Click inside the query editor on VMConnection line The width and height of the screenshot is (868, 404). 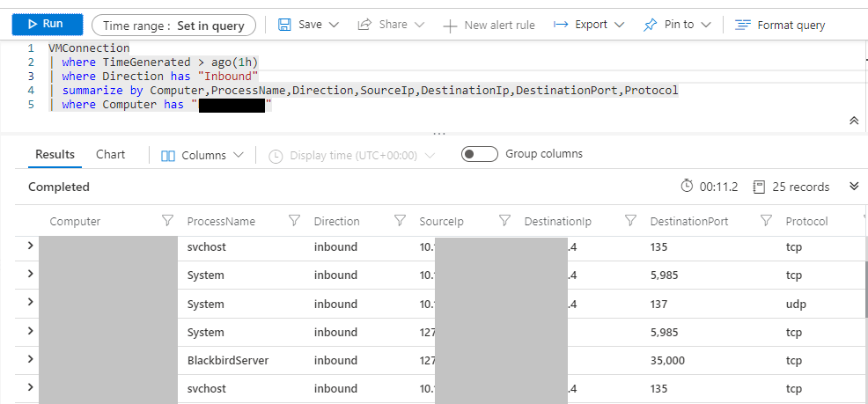pos(90,48)
